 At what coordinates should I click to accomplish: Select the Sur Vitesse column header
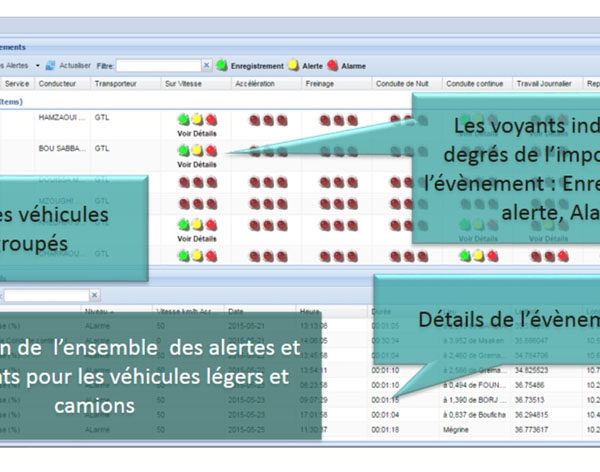(x=184, y=84)
